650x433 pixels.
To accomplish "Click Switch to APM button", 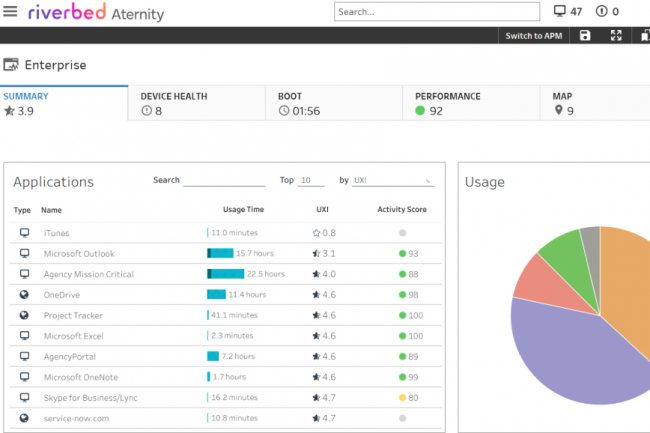I will pos(534,36).
